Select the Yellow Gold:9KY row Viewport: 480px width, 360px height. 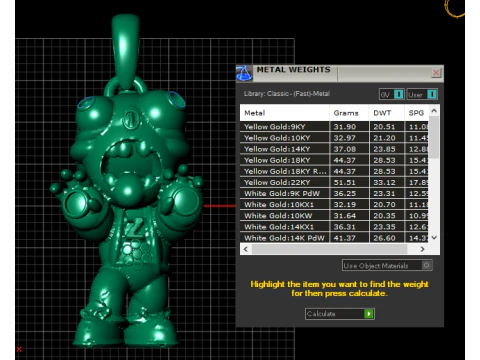pyautogui.click(x=334, y=127)
